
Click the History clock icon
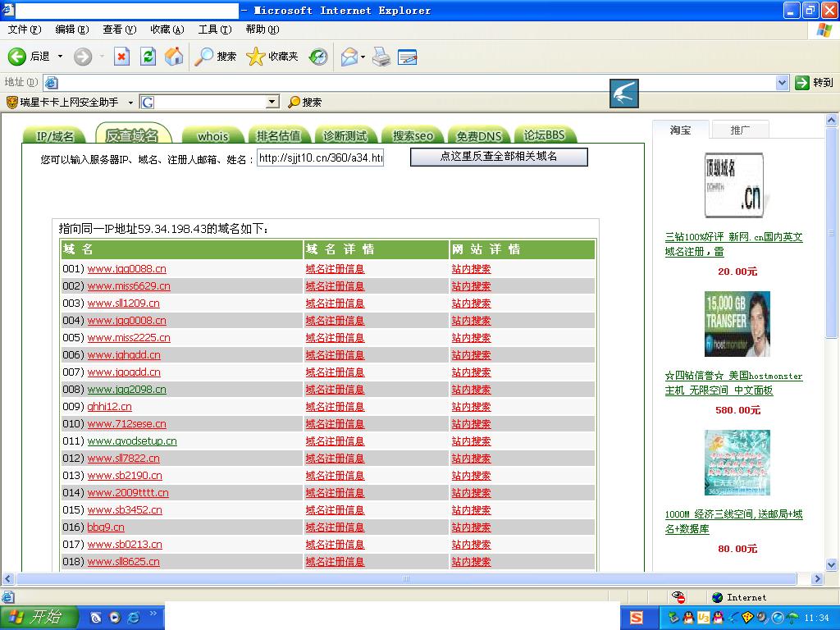[318, 57]
